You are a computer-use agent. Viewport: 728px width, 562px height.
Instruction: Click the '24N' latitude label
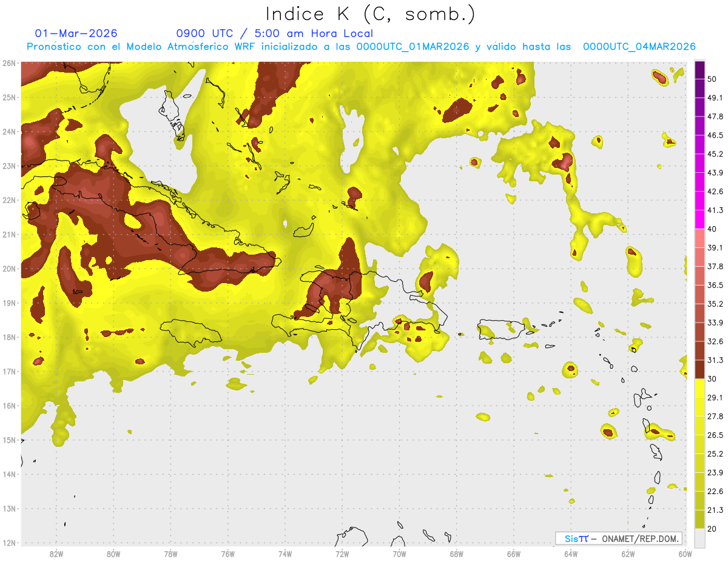pyautogui.click(x=8, y=132)
